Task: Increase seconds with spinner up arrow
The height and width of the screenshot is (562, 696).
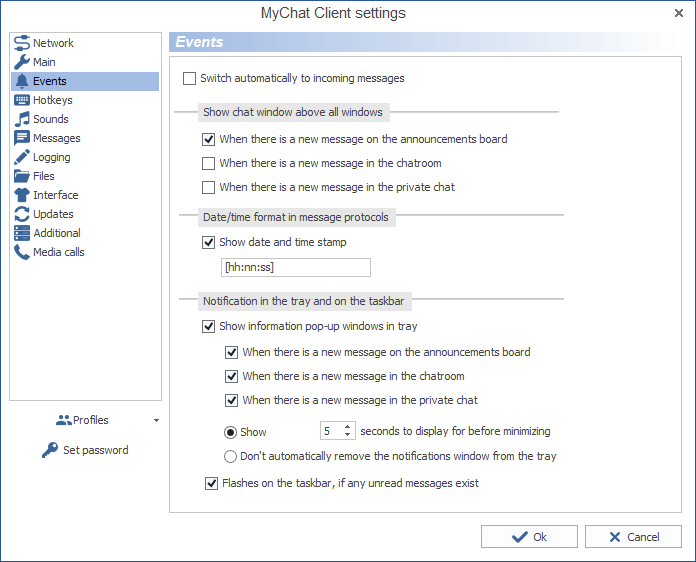Action: (348, 427)
